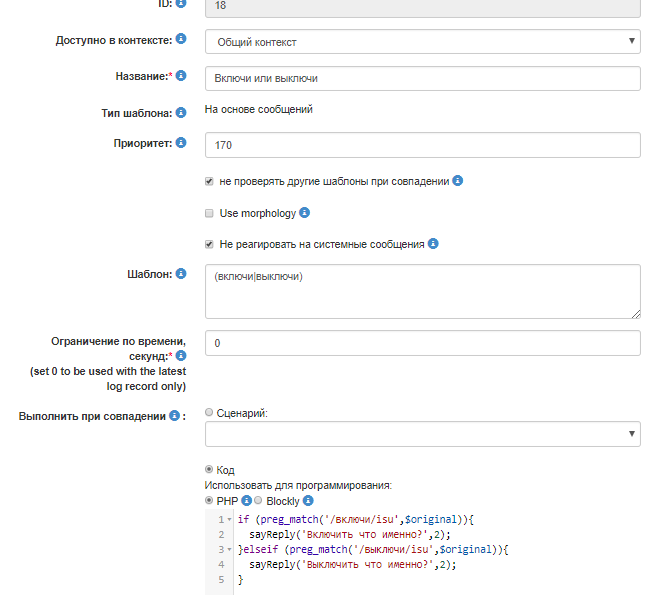Enable the Use morphology checkbox
Screen dimensions: 648x595
pyautogui.click(x=209, y=213)
